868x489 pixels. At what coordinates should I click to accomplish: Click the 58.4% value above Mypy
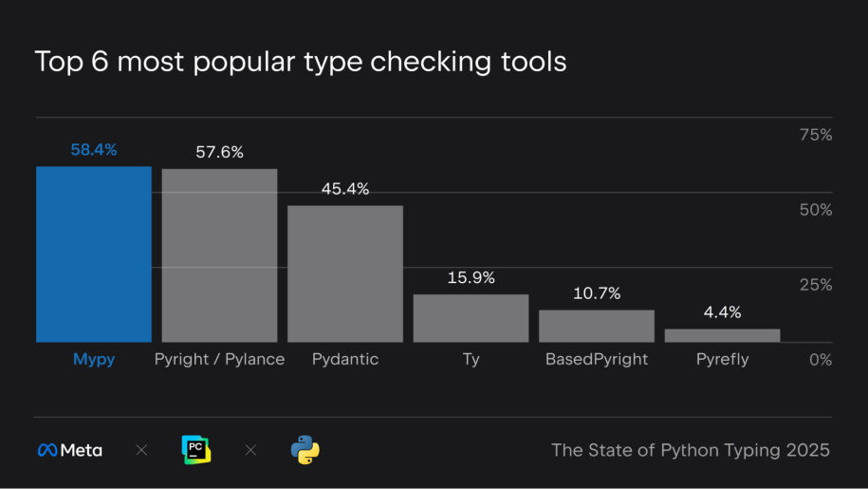click(x=94, y=149)
